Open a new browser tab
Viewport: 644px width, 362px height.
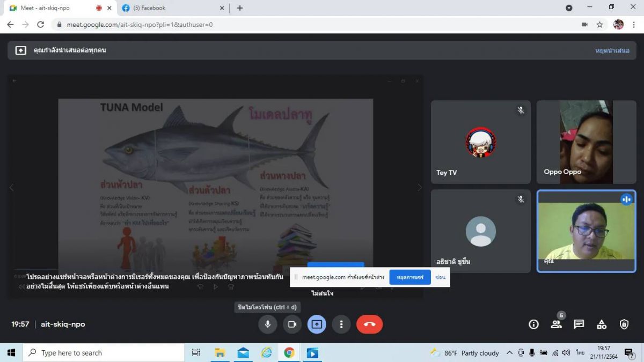point(240,8)
